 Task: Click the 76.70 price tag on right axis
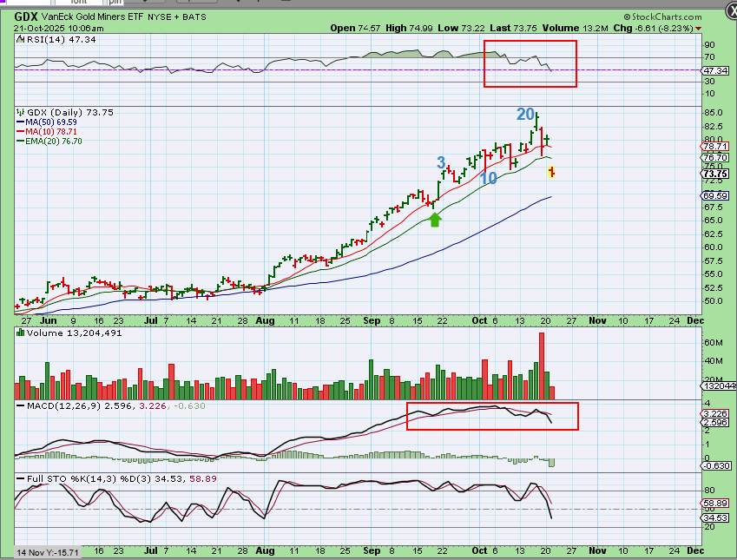point(715,157)
